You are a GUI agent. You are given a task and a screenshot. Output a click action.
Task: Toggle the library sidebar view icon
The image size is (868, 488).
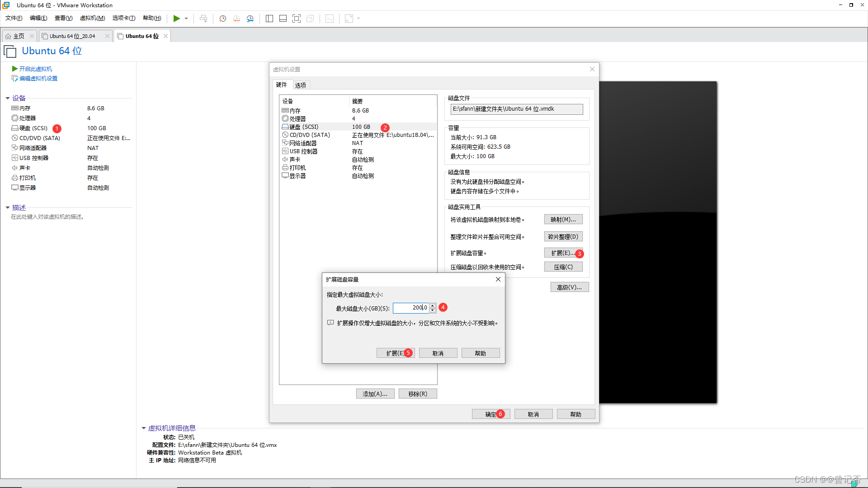[269, 19]
